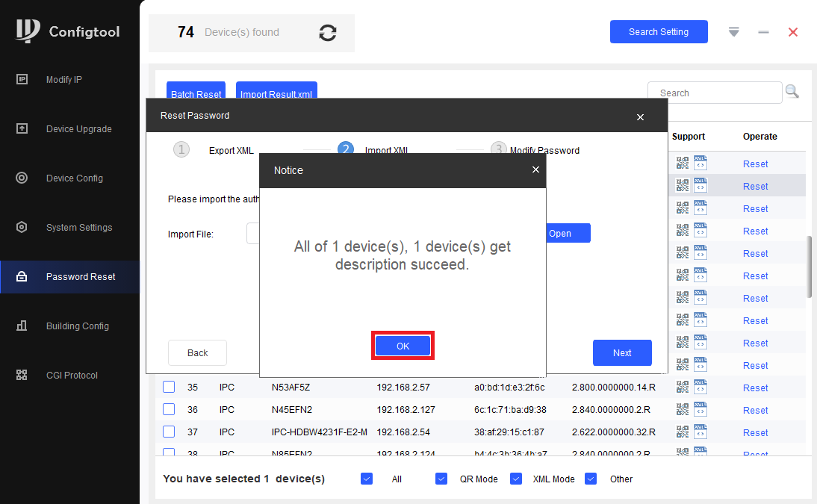Click the Search Setting button
Image resolution: width=817 pixels, height=504 pixels.
pos(659,32)
